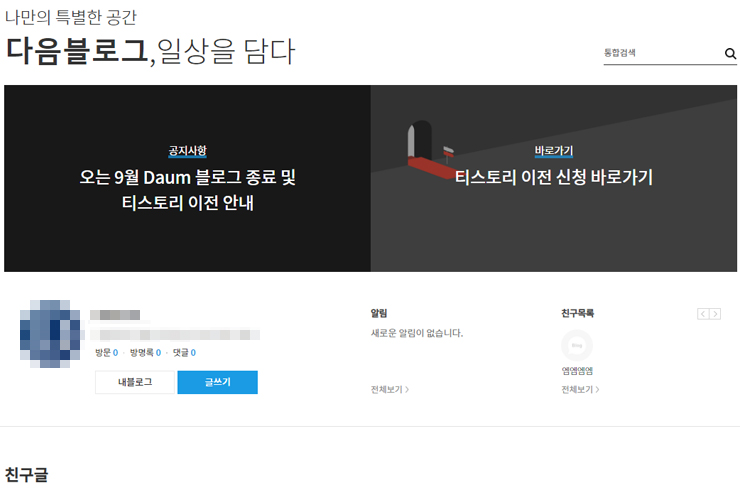Show previous friends with left arrow
The width and height of the screenshot is (740, 493).
point(703,314)
